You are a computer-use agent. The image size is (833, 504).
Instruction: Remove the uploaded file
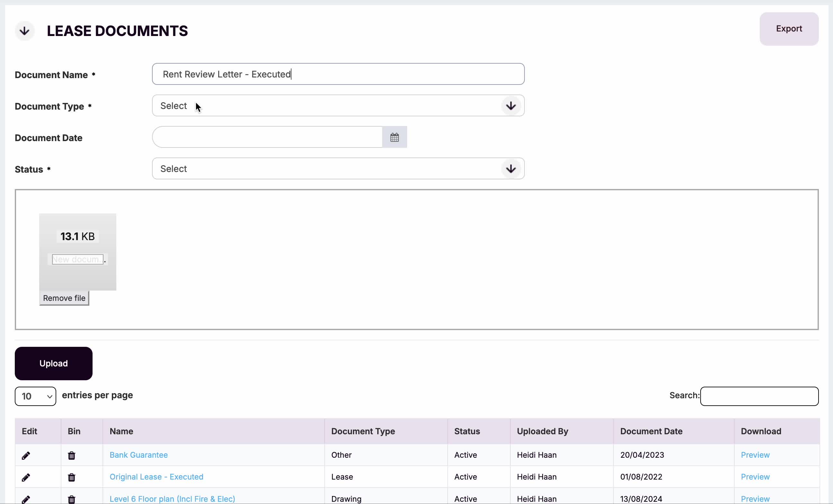[64, 298]
